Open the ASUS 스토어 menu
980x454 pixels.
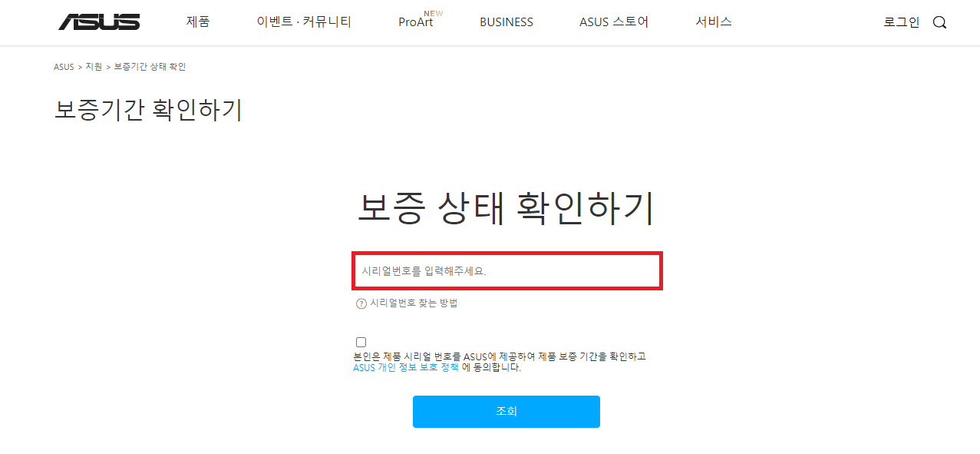(x=614, y=22)
